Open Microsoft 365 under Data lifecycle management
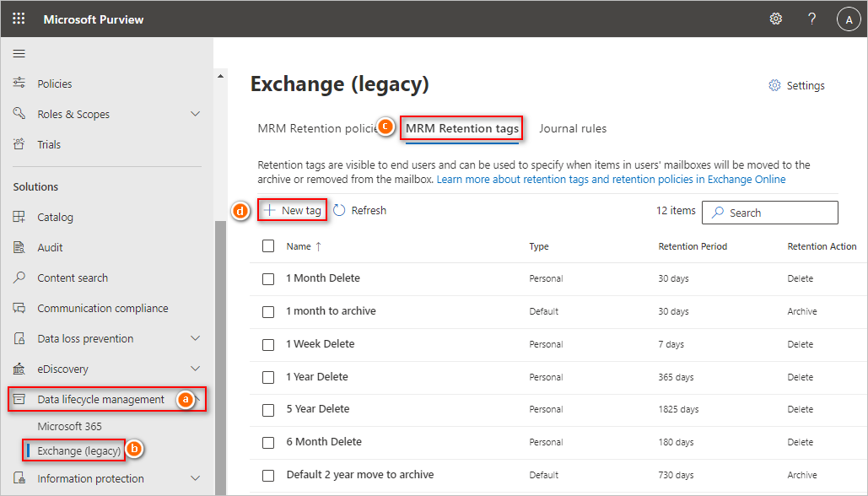 (70, 426)
